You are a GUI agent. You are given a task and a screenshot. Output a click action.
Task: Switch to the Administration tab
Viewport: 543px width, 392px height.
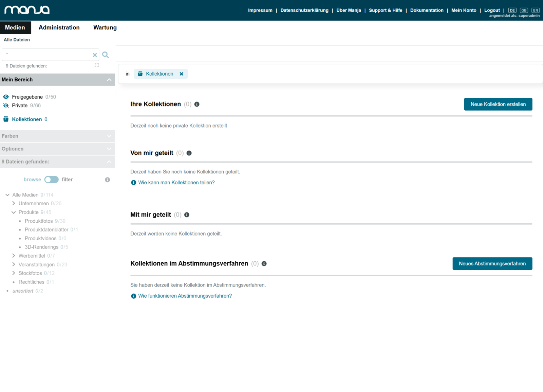click(59, 27)
